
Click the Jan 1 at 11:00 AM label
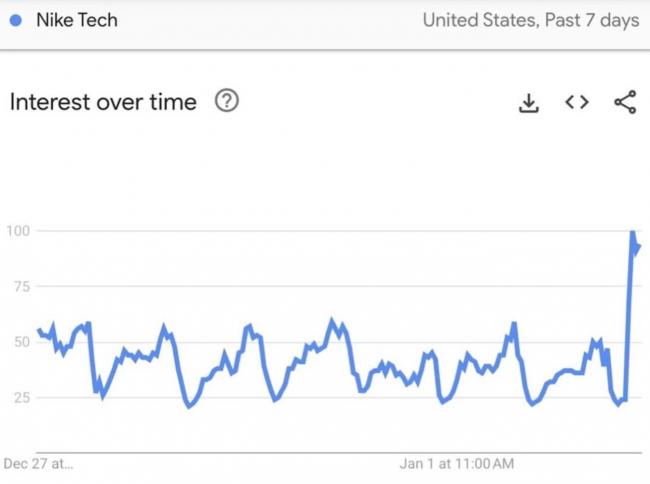click(457, 464)
